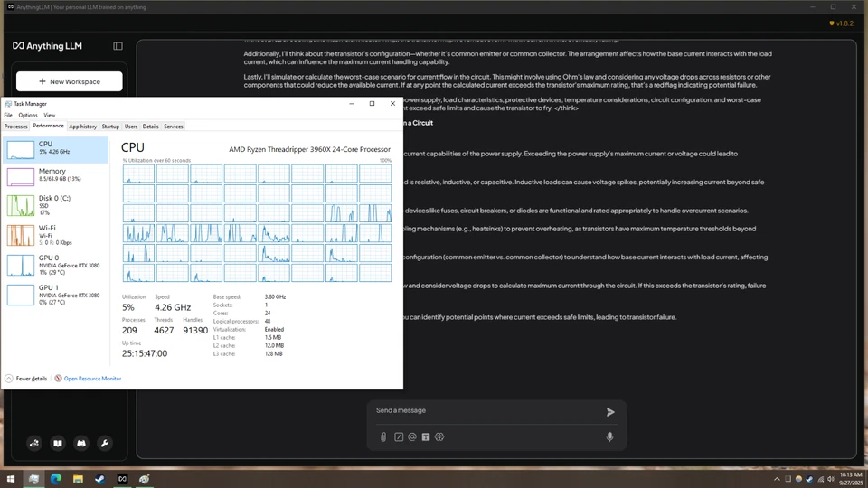The height and width of the screenshot is (488, 868).
Task: Click the Open Resource Monitor link
Action: [x=92, y=379]
